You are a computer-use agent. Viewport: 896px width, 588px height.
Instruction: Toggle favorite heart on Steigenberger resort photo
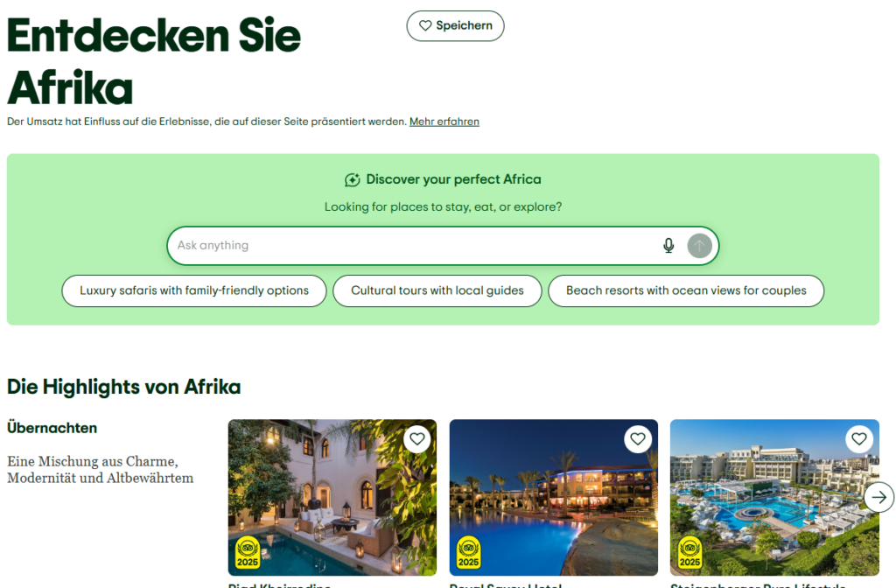pyautogui.click(x=859, y=439)
